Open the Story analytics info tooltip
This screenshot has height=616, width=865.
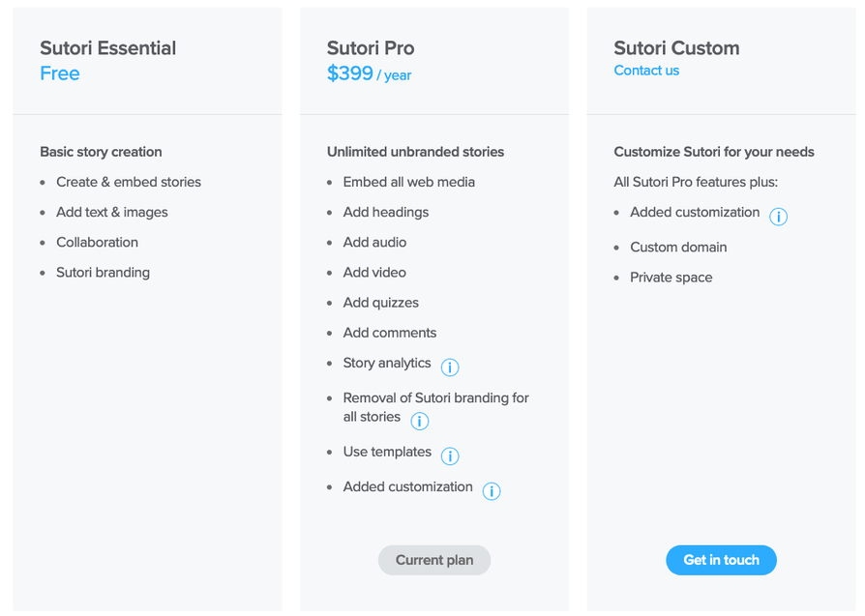point(450,367)
